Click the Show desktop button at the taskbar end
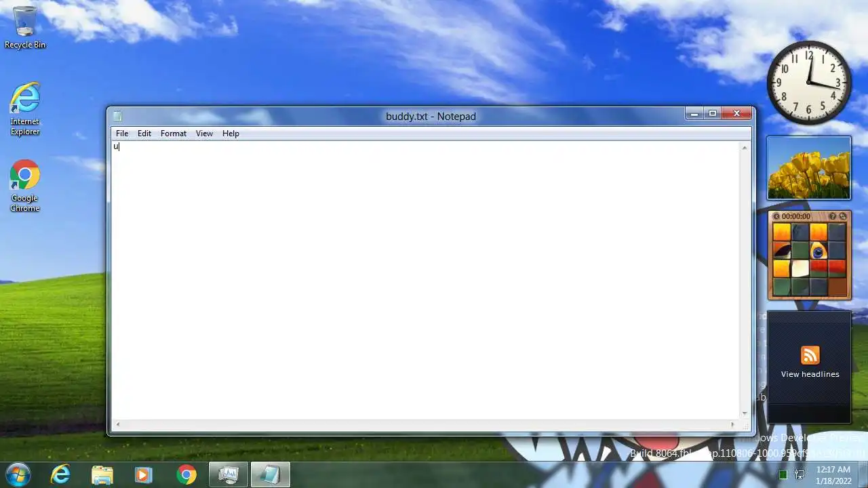The image size is (868, 488). (x=863, y=475)
